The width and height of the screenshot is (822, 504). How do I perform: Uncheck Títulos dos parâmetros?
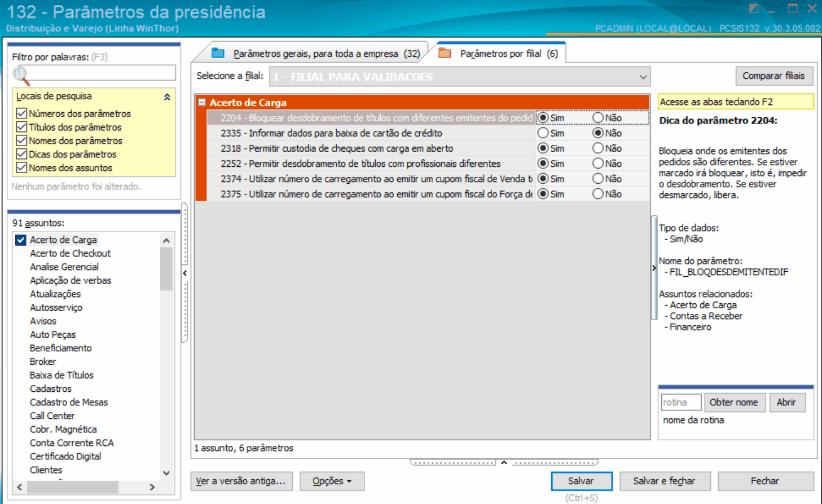[x=21, y=127]
